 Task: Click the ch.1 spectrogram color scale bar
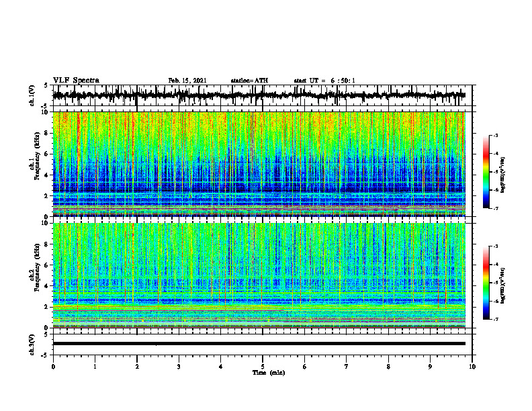click(486, 172)
